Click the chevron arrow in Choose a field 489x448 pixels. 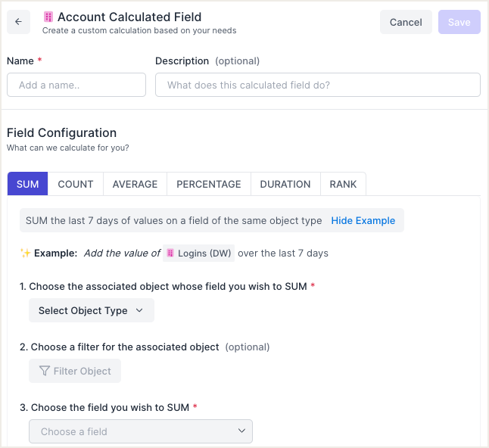pos(241,431)
